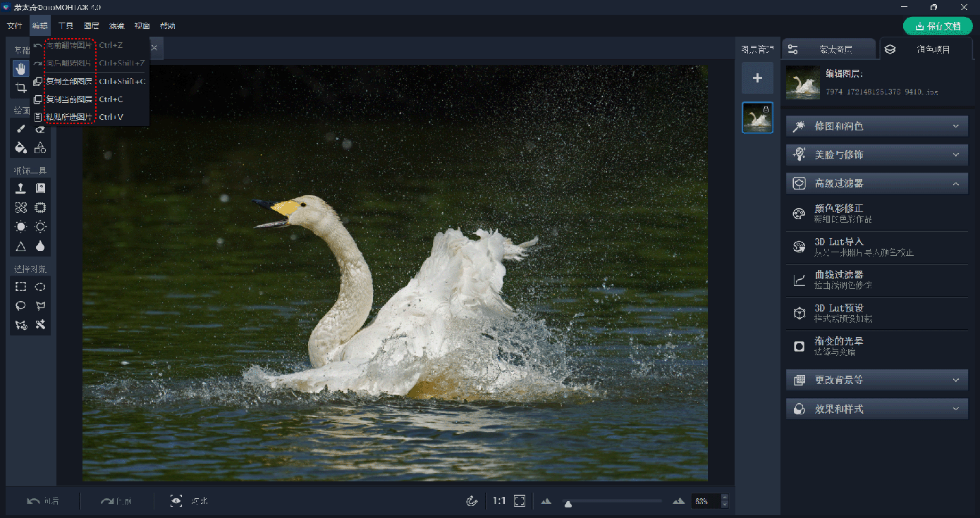
Task: Open the 工具 menu
Action: (x=66, y=26)
